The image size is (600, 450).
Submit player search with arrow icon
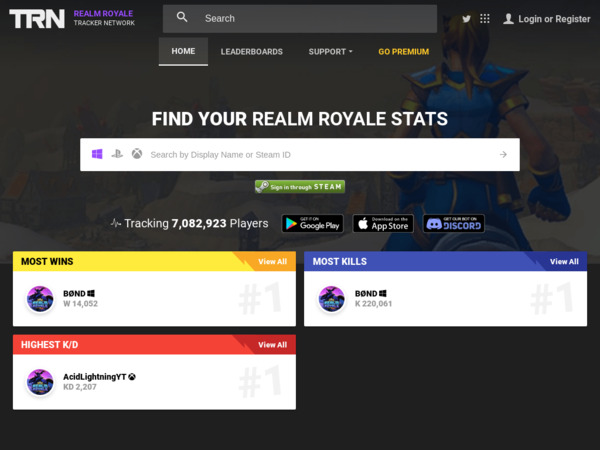[x=503, y=155]
